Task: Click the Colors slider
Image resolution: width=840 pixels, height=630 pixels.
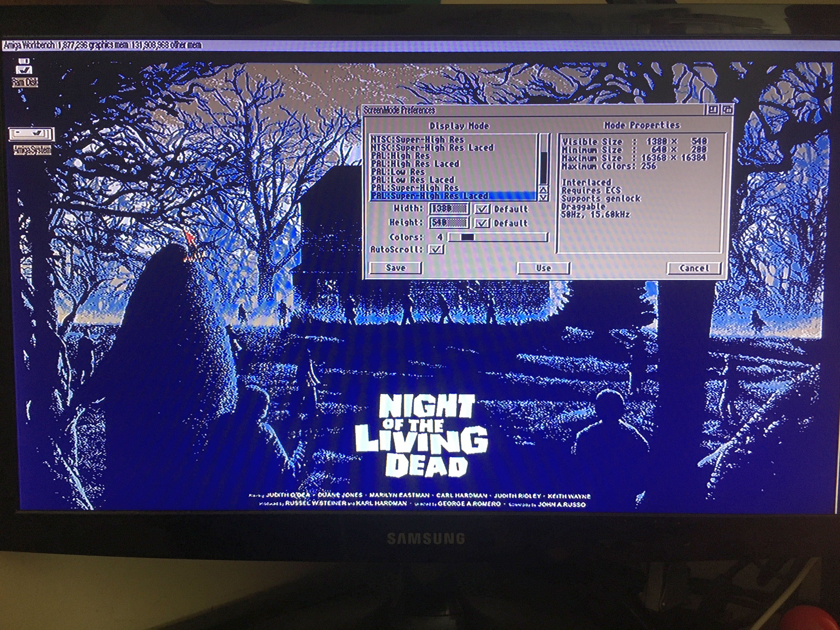Action: 498,237
